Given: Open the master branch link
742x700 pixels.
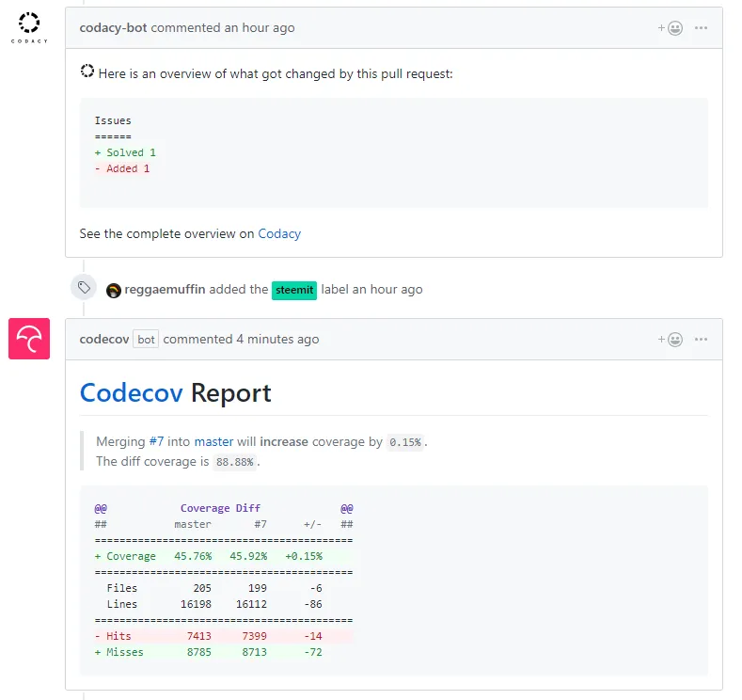Looking at the screenshot, I should [x=213, y=441].
